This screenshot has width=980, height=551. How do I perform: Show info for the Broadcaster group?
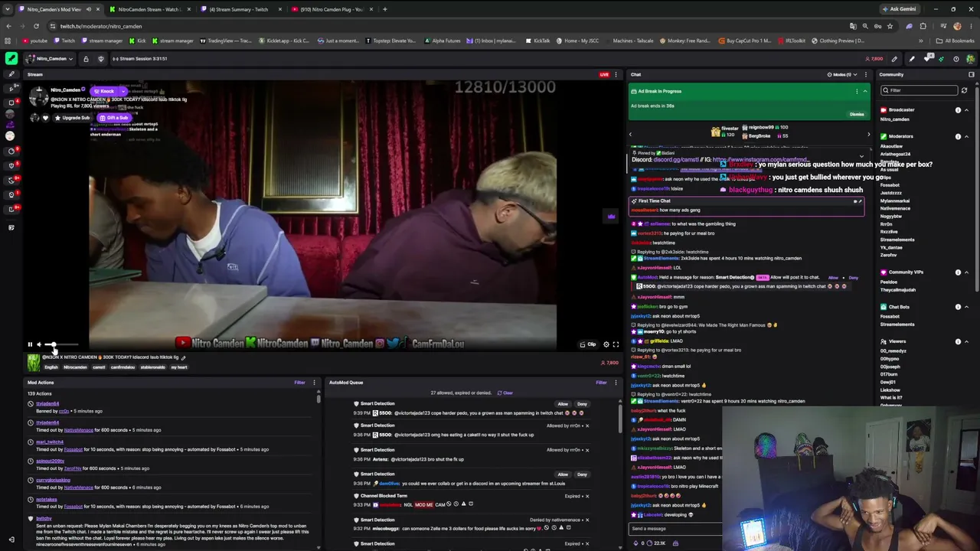coord(958,110)
